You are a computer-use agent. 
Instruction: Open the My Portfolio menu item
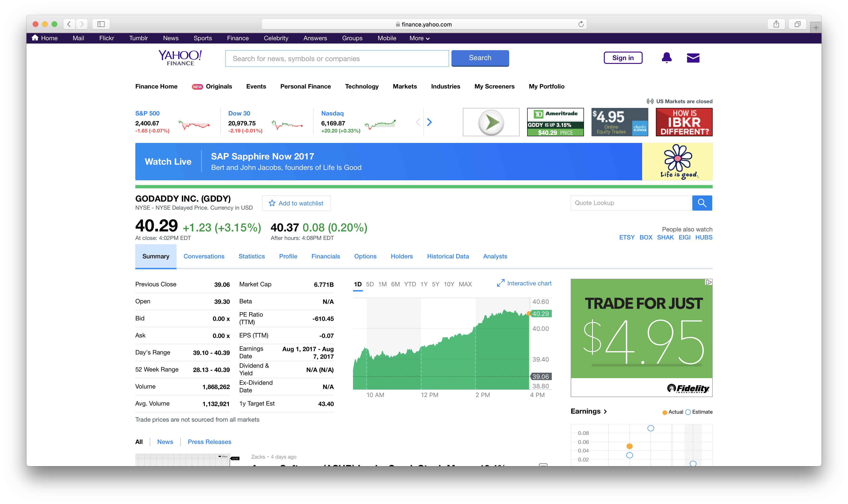coord(546,86)
